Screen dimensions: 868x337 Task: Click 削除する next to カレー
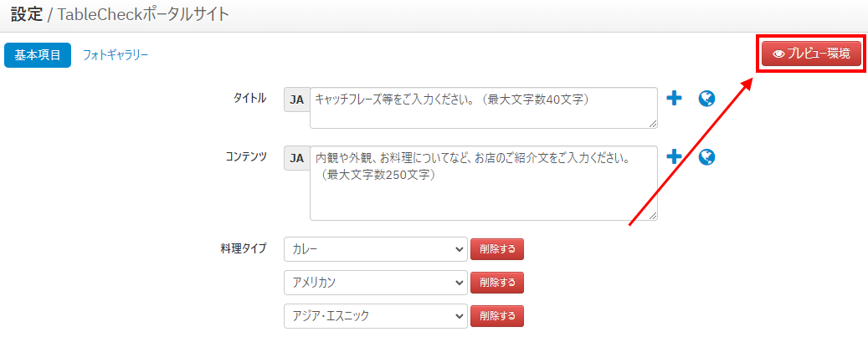(x=497, y=249)
